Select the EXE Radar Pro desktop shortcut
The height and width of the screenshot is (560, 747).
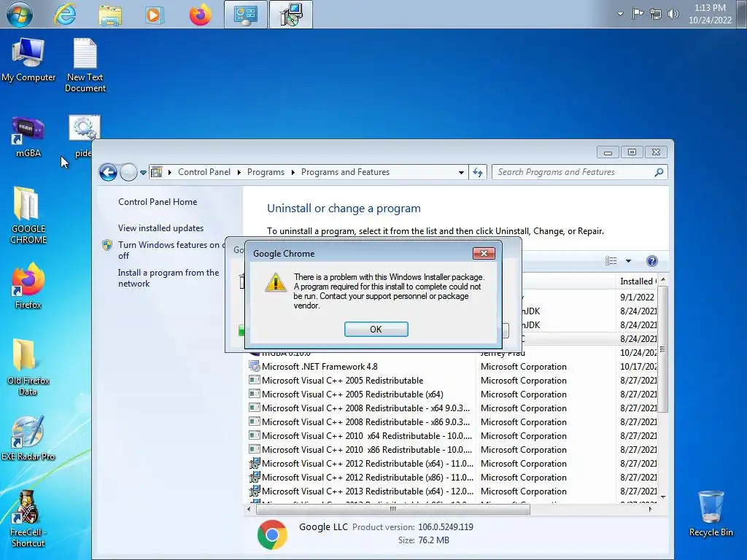(x=28, y=438)
